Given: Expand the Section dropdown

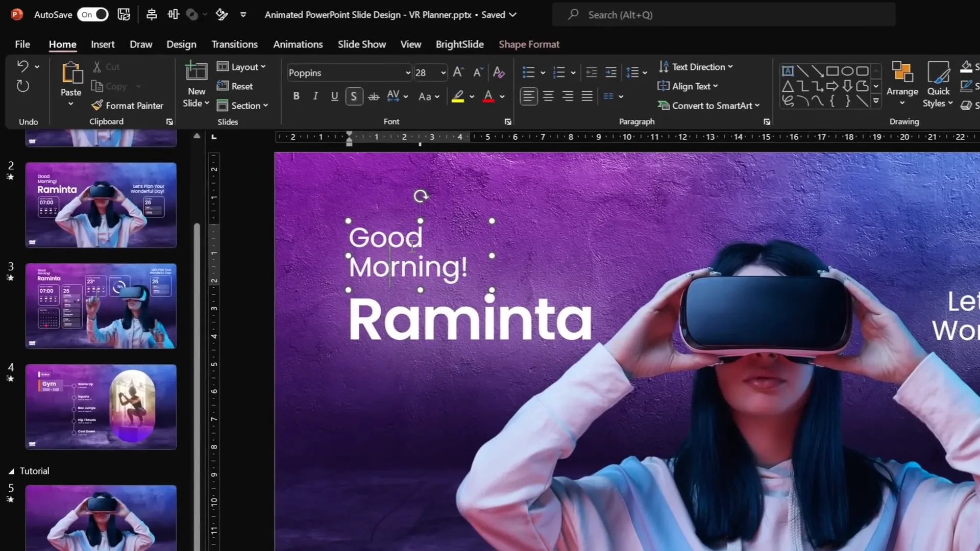Looking at the screenshot, I should (242, 106).
